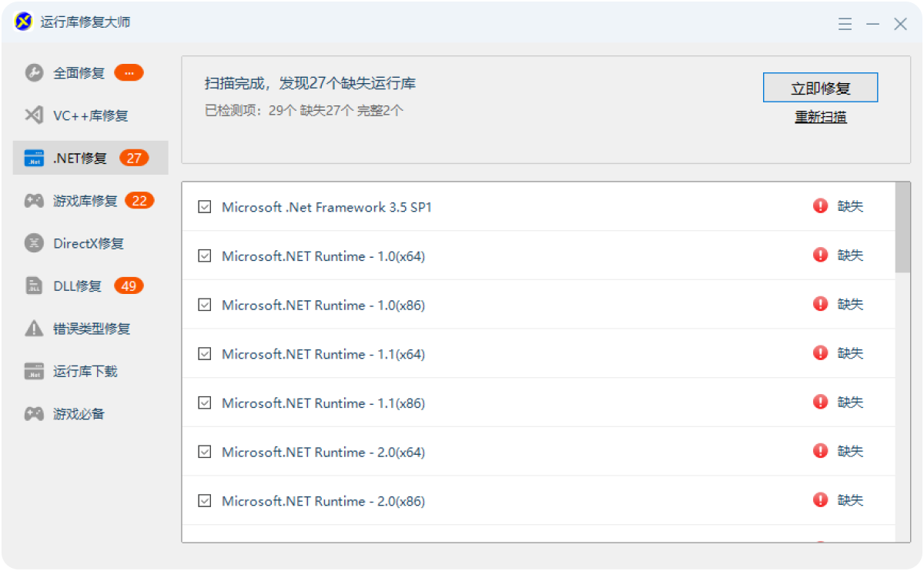The image size is (924, 571).
Task: Click the vertical scrollbar thumb in list
Action: 902,227
